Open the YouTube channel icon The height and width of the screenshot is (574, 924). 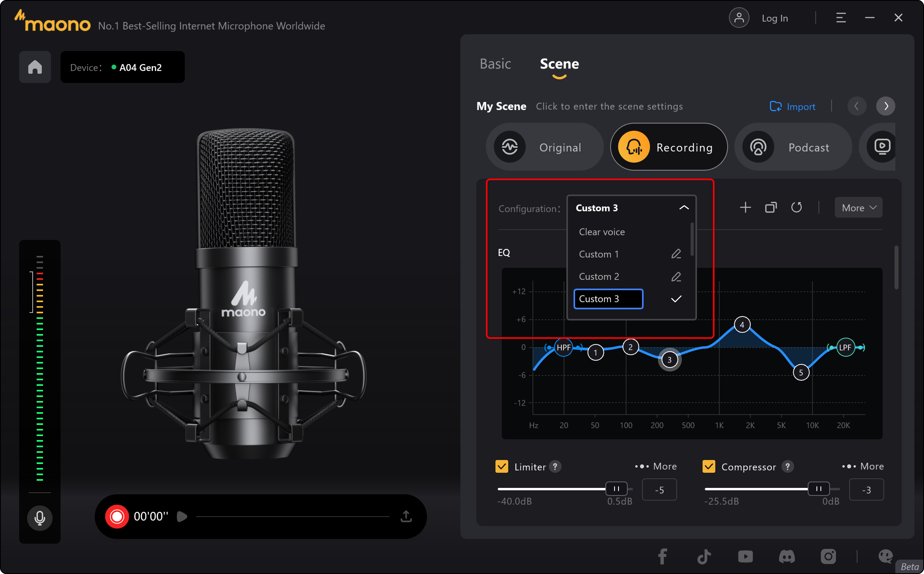click(745, 556)
